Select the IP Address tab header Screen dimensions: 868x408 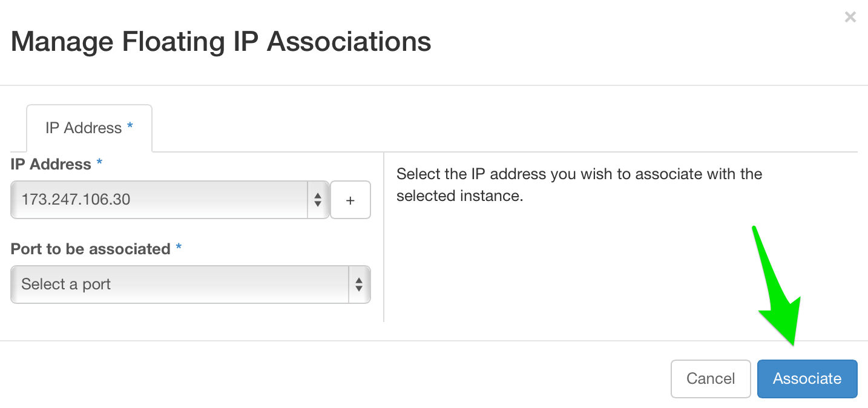click(x=89, y=127)
